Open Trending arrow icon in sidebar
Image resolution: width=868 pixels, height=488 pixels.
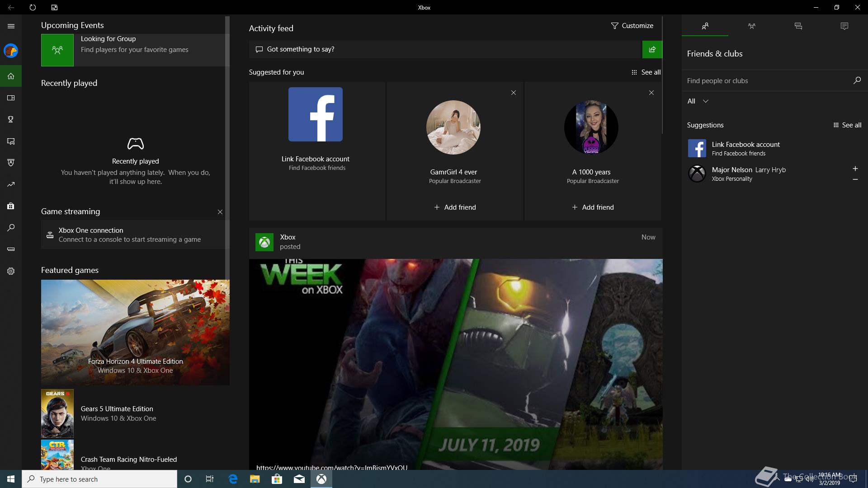pos(11,184)
